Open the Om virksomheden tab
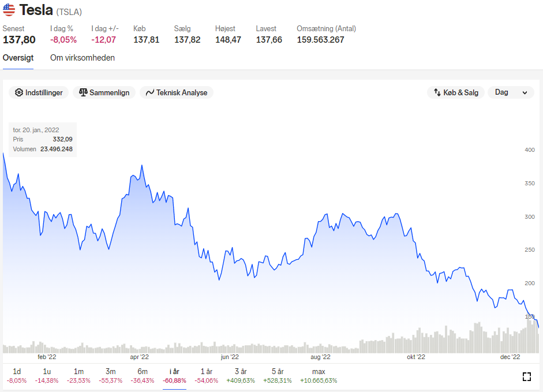Image resolution: width=543 pixels, height=392 pixels. click(x=83, y=58)
